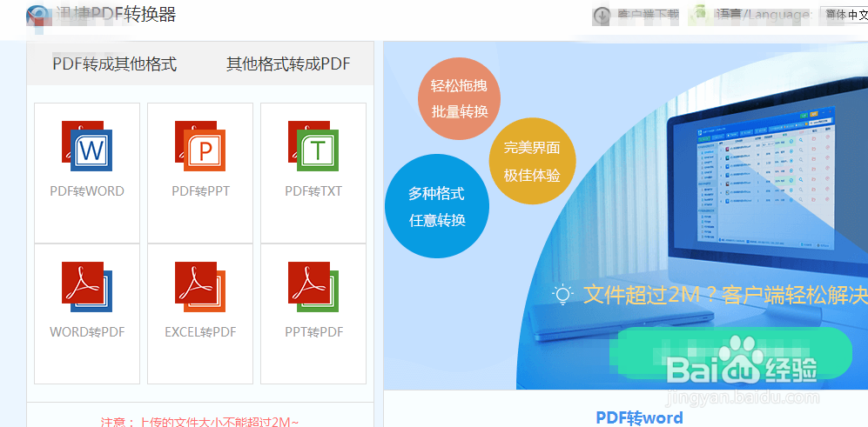
Task: Switch to 其他格式转成PDF tab
Action: (x=288, y=64)
